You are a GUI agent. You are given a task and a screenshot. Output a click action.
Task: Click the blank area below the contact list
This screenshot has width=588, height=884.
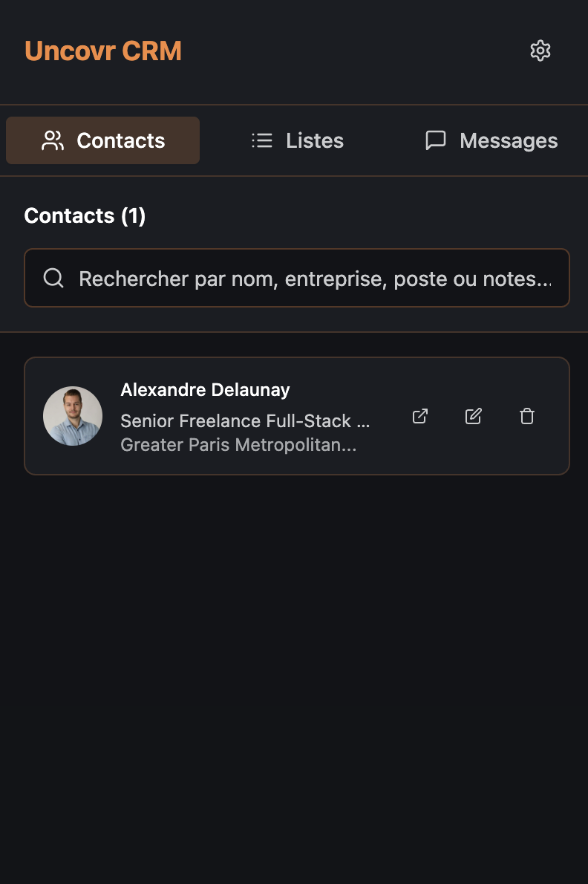[x=294, y=669]
